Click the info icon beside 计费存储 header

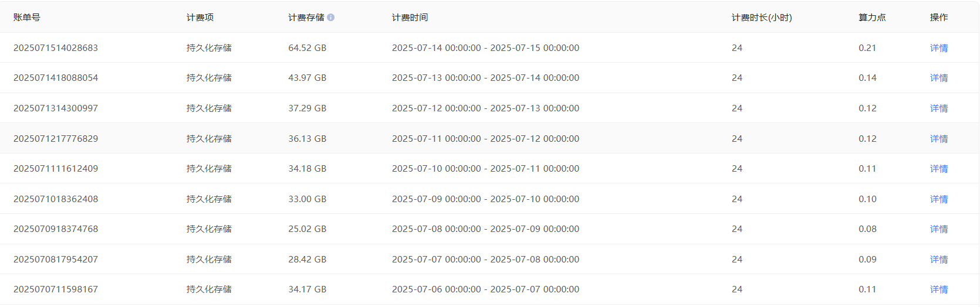(x=331, y=18)
